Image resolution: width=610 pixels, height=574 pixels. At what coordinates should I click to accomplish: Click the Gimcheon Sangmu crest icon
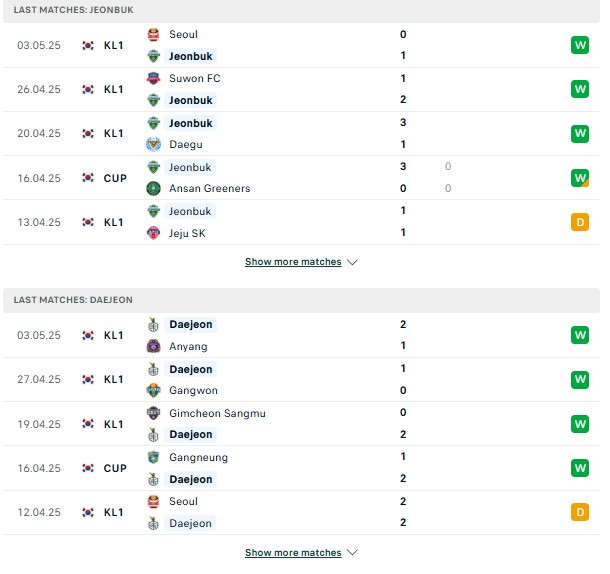pos(154,413)
